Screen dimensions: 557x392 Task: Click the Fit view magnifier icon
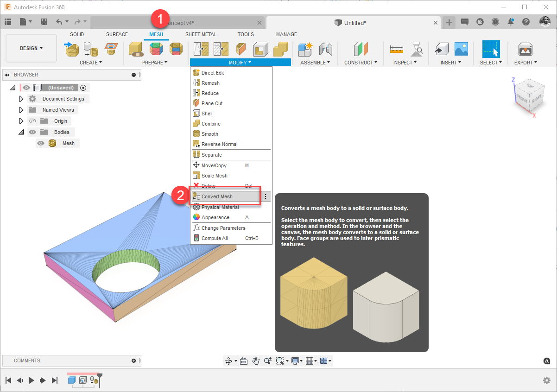pos(279,360)
